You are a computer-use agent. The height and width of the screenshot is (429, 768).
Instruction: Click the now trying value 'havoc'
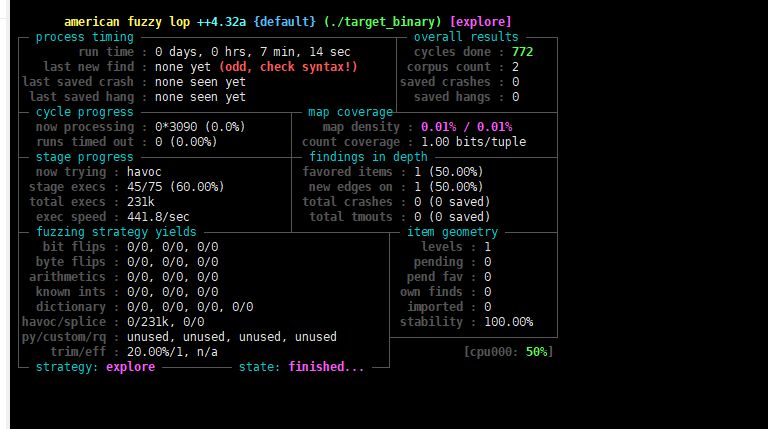click(x=144, y=172)
